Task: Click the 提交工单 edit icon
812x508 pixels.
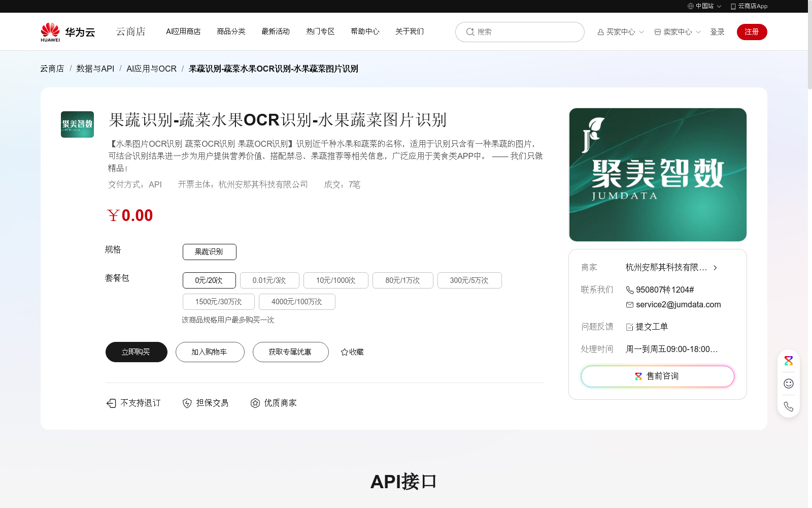Action: (x=630, y=327)
